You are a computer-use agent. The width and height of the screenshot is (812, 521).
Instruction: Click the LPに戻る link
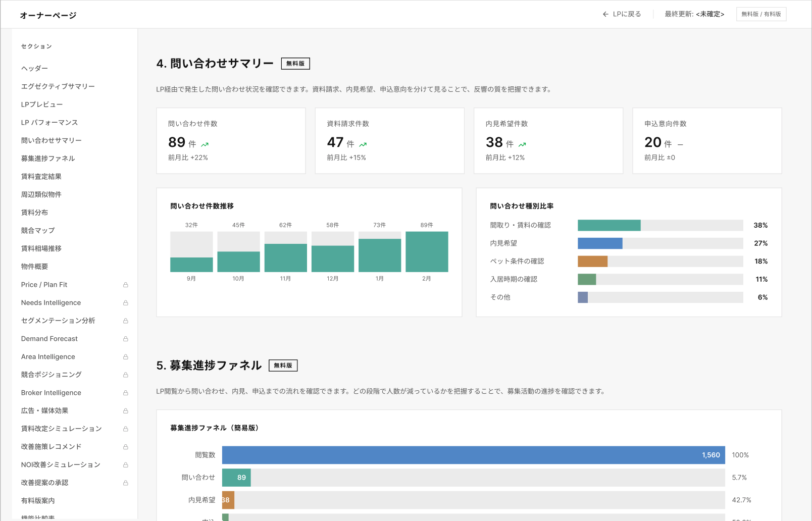[622, 14]
